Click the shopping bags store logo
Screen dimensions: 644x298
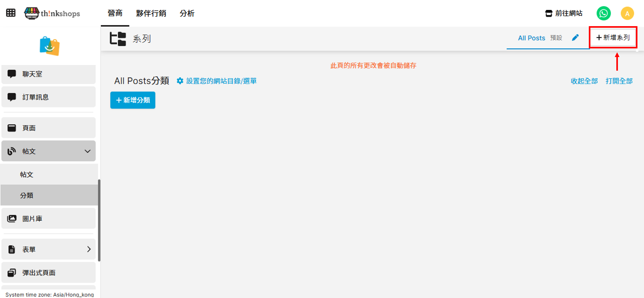click(x=50, y=46)
